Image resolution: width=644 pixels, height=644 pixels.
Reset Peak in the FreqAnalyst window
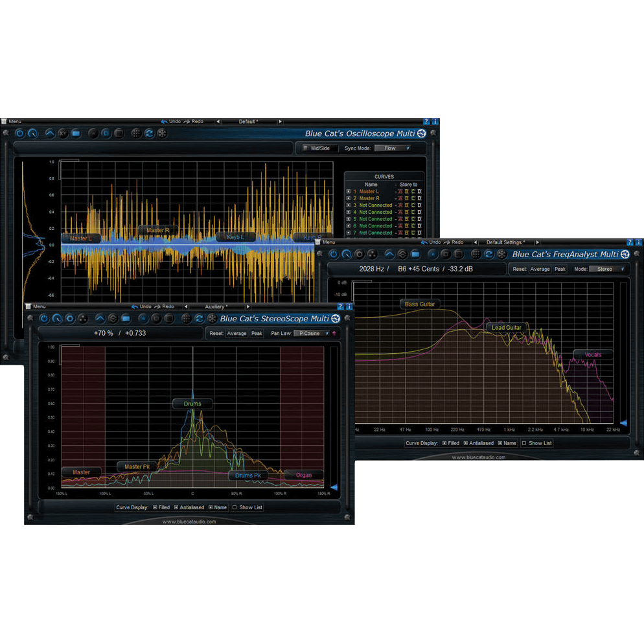pos(560,269)
